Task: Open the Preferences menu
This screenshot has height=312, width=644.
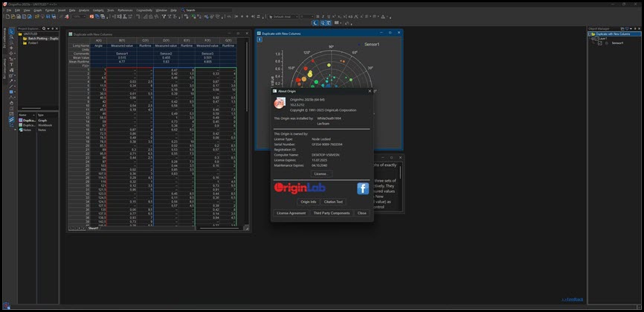Action: (125, 10)
